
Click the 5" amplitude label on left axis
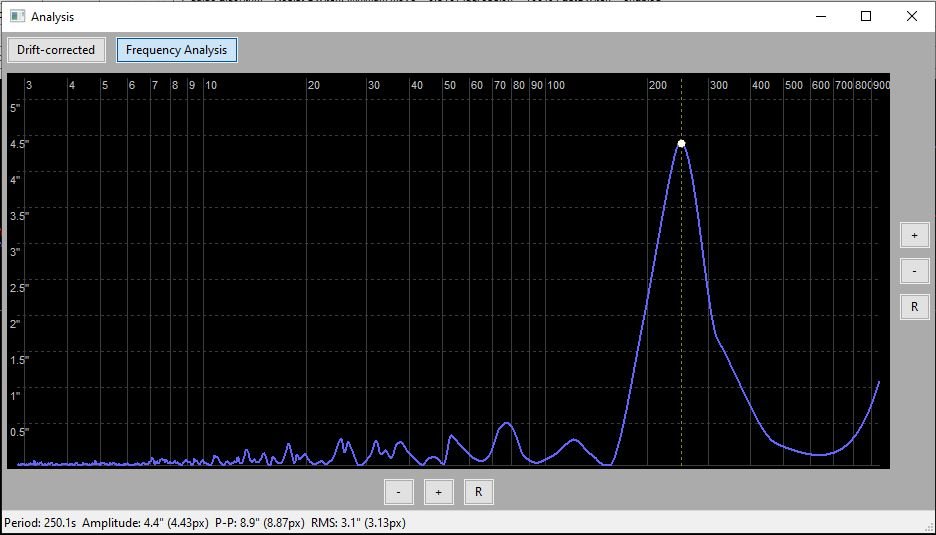(15, 108)
